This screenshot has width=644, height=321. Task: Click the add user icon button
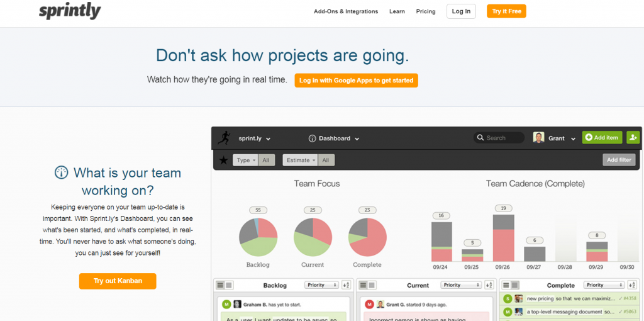coord(633,138)
